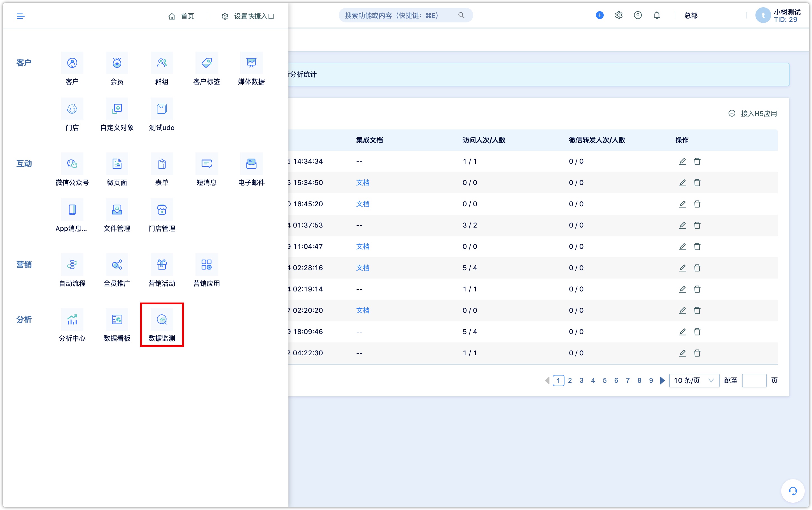The image size is (812, 510).
Task: Click the 3 / 2 visit count cell
Action: tap(470, 225)
